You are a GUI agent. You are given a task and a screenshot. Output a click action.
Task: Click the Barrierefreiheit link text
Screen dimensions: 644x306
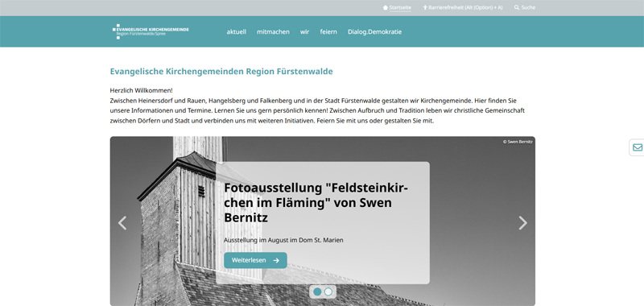tap(465, 7)
